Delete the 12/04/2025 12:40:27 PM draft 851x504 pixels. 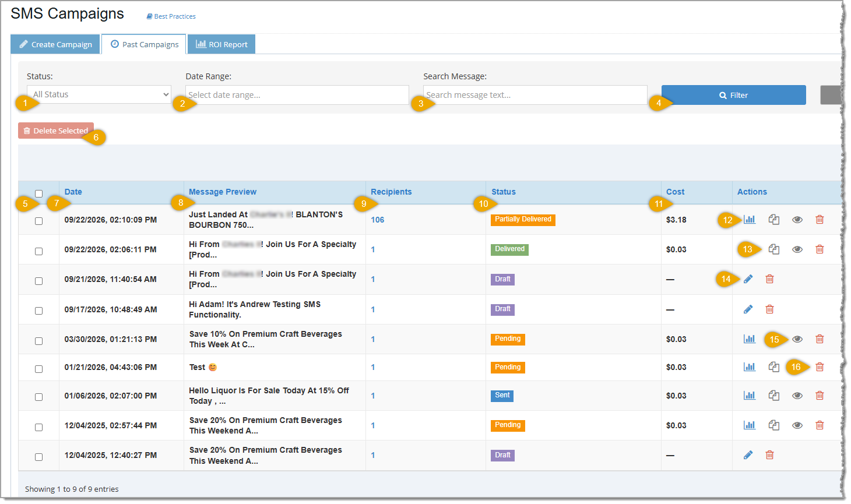coord(769,455)
